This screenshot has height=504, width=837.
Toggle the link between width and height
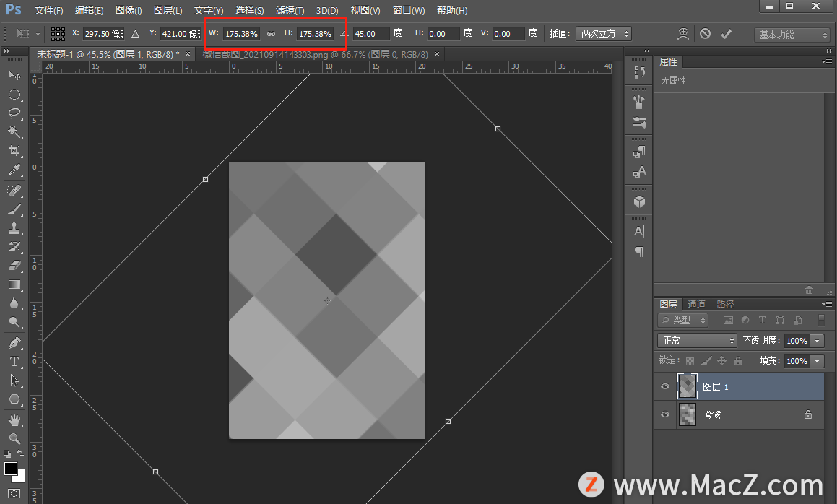pyautogui.click(x=271, y=34)
